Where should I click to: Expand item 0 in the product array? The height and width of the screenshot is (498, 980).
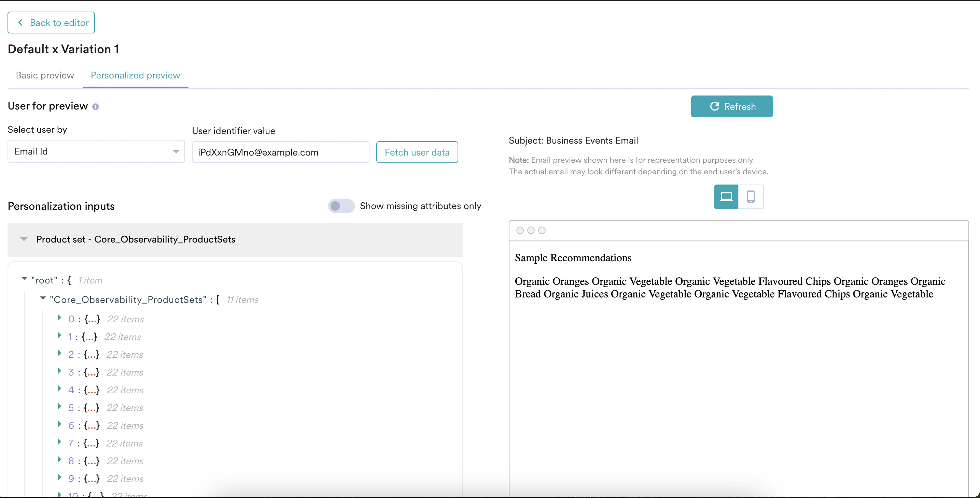pyautogui.click(x=59, y=318)
